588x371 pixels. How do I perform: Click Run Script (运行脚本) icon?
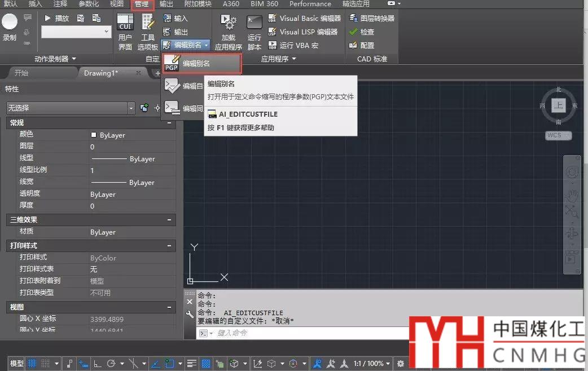[x=254, y=31]
